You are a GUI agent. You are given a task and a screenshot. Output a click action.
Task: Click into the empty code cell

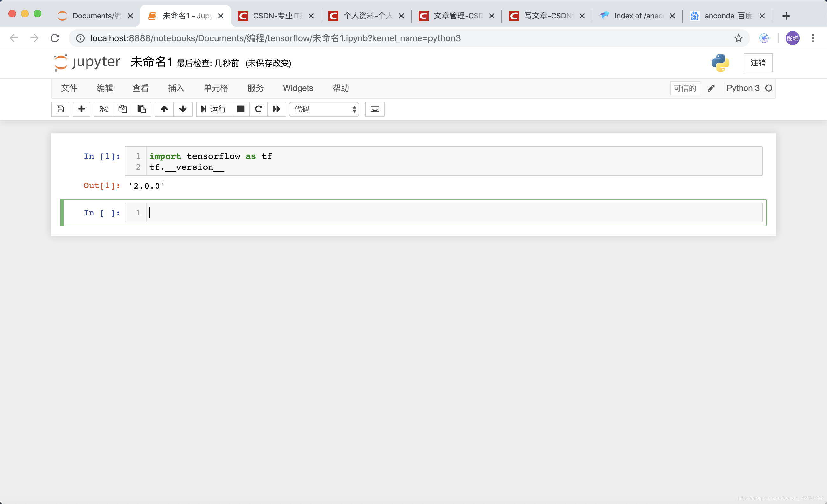(x=453, y=213)
